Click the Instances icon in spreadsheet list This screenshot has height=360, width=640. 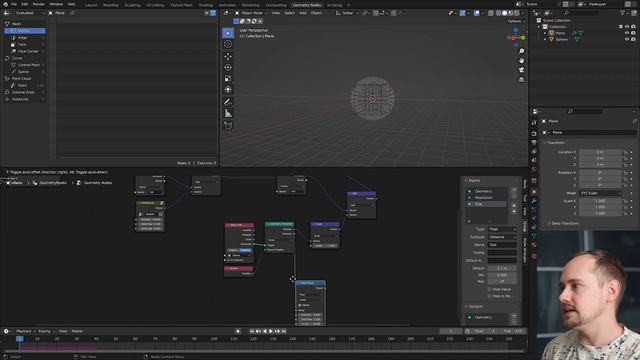[x=7, y=99]
